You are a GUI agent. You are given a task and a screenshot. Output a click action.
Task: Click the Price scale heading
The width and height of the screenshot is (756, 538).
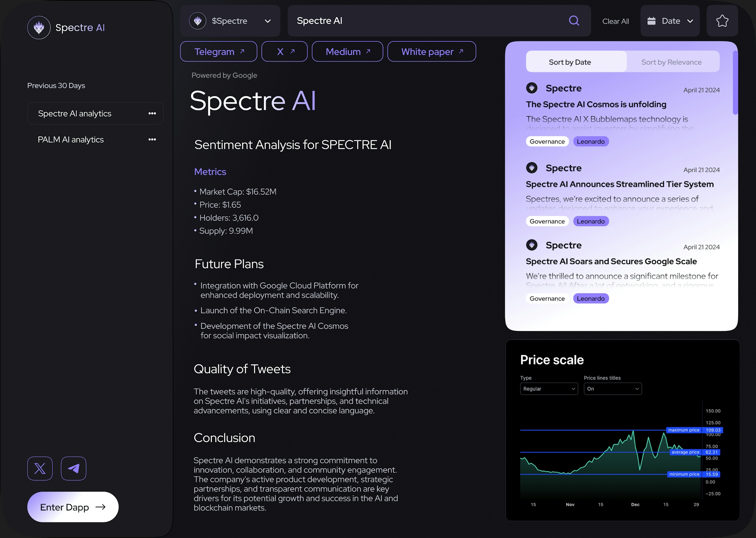point(552,360)
